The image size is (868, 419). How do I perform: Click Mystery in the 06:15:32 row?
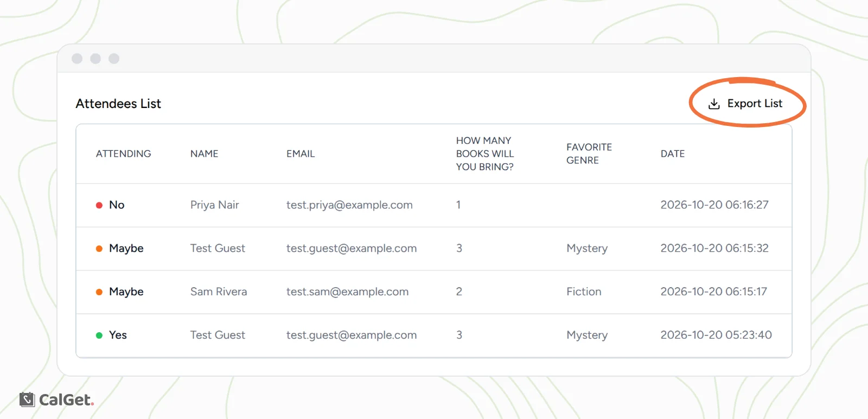(587, 249)
